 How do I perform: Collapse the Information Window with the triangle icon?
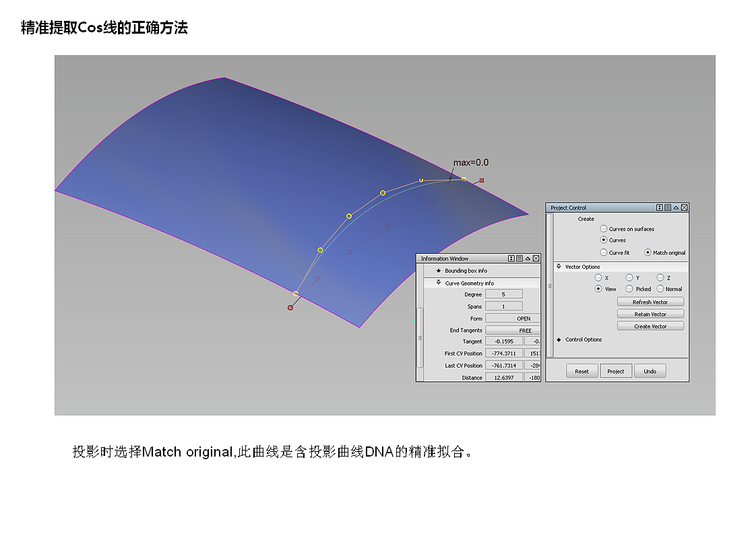[528, 259]
